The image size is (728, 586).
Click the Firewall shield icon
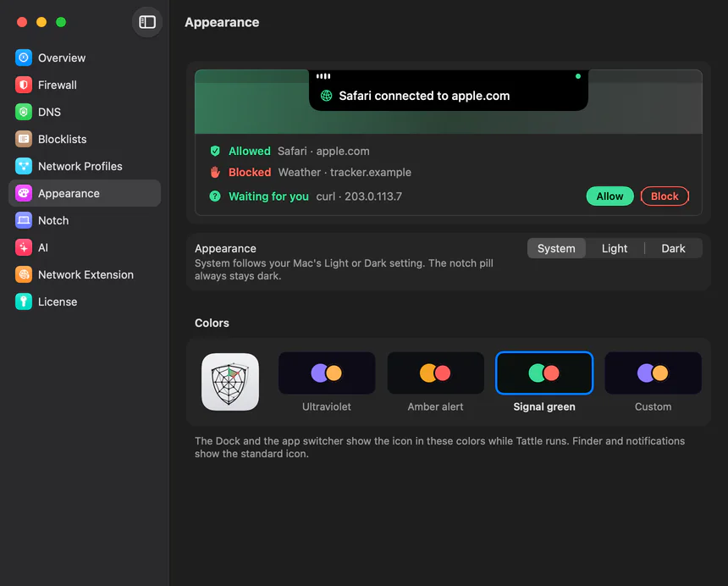(x=24, y=85)
